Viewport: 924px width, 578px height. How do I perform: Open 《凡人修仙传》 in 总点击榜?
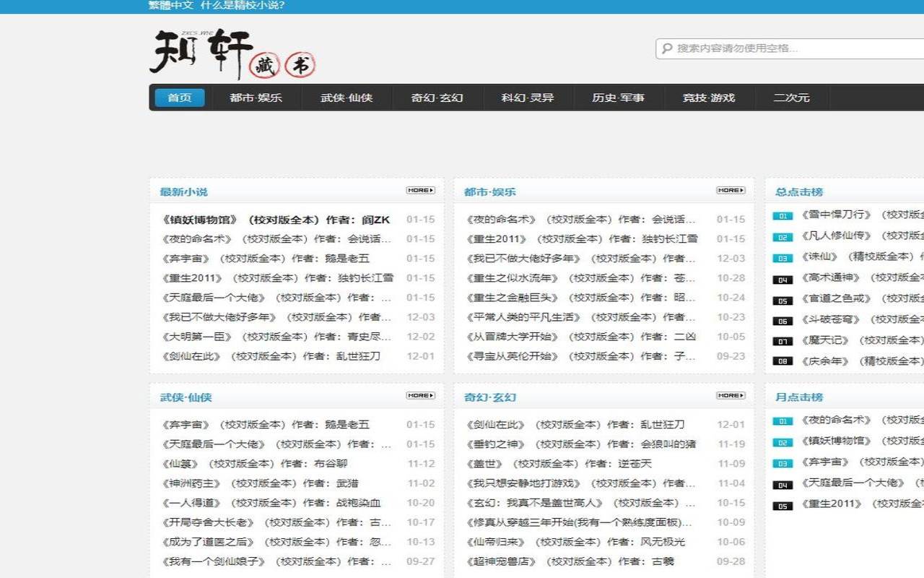coord(861,236)
